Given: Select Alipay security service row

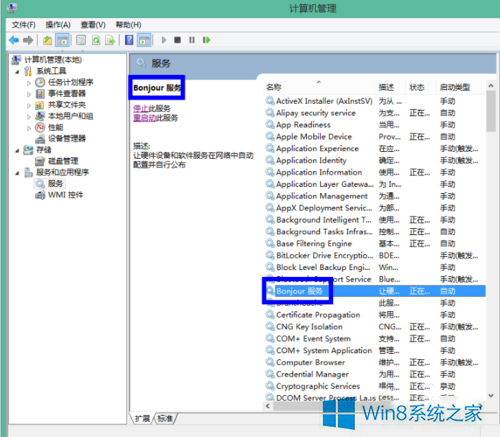Looking at the screenshot, I should 375,113.
